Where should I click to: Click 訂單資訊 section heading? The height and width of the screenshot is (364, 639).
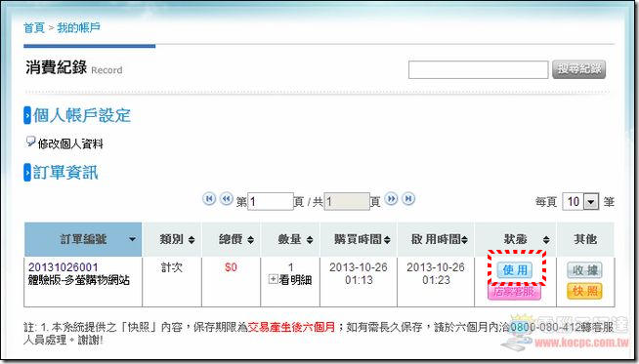[x=65, y=172]
